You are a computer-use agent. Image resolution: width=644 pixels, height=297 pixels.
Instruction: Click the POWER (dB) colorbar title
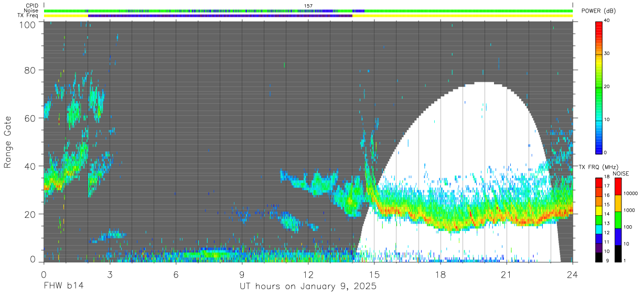599,11
